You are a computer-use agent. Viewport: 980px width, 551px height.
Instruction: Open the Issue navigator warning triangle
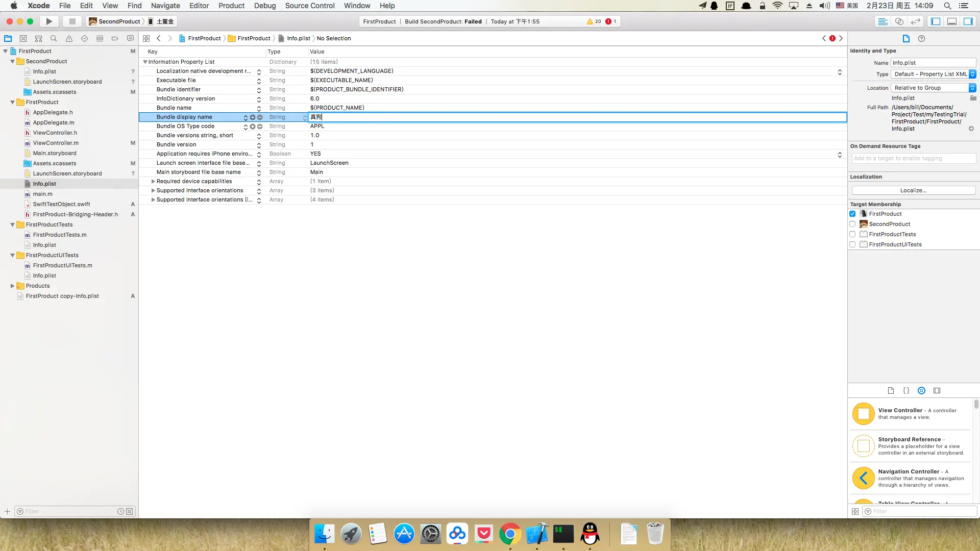69,38
